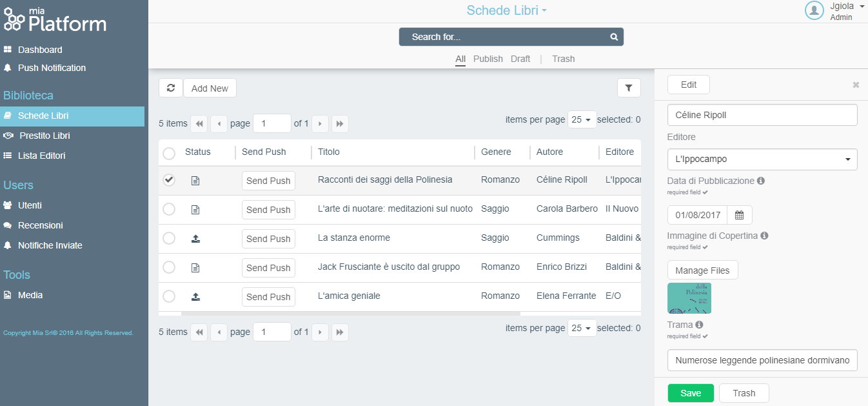Open Prestito Libri in the sidebar
868x406 pixels.
[44, 136]
